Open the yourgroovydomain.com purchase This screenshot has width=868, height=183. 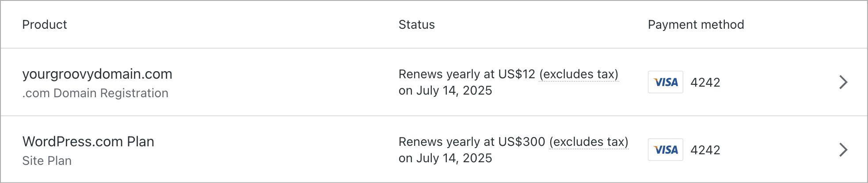[x=97, y=74]
